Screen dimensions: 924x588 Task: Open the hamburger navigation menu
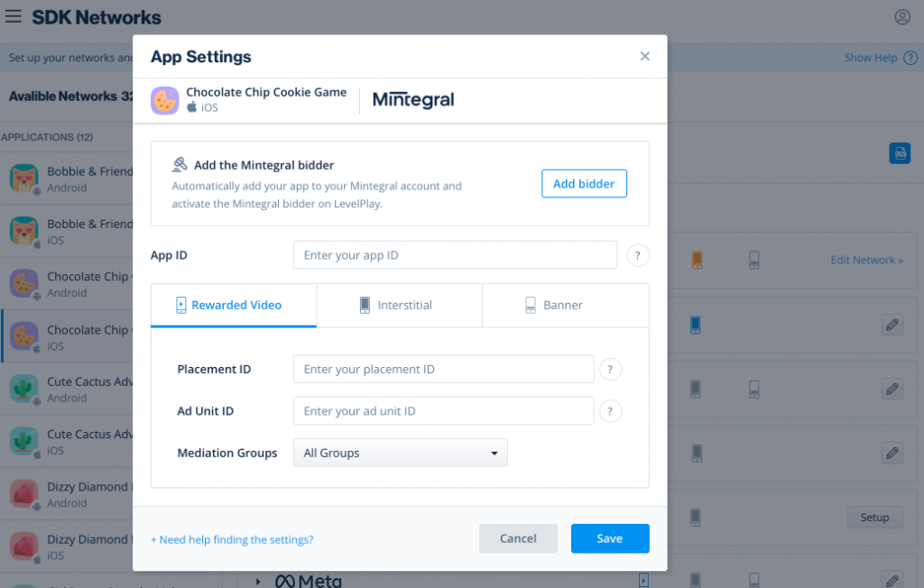[x=13, y=16]
